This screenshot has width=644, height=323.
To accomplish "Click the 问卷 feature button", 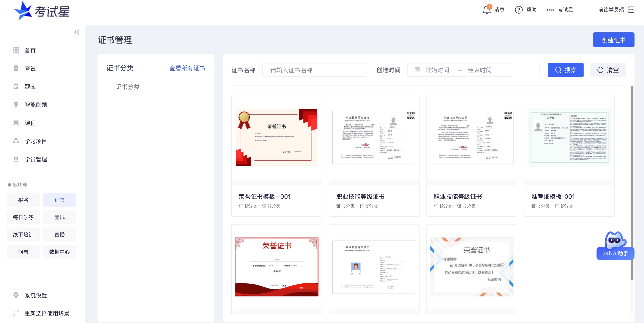I will tap(23, 252).
